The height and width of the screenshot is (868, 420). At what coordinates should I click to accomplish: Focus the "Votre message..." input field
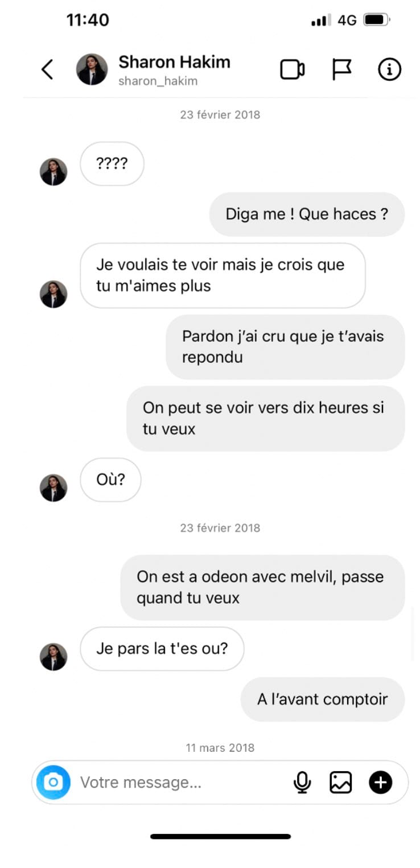coord(171,782)
